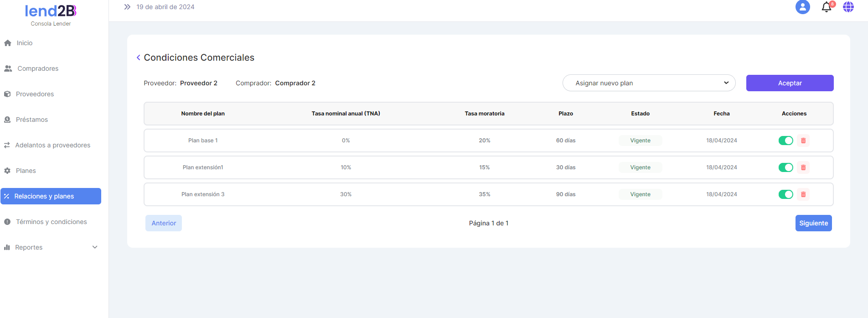The image size is (868, 318).
Task: Delete Plan base 1 with trash icon
Action: [x=803, y=141]
